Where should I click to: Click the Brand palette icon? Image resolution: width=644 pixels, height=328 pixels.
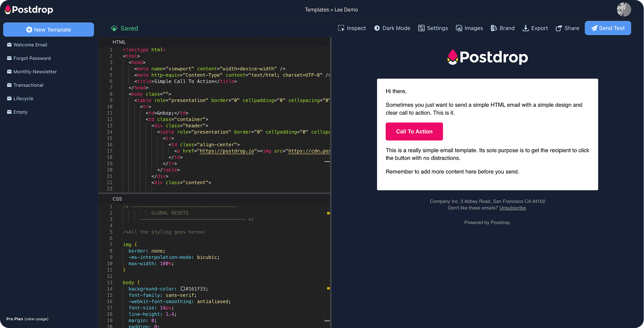tap(494, 28)
